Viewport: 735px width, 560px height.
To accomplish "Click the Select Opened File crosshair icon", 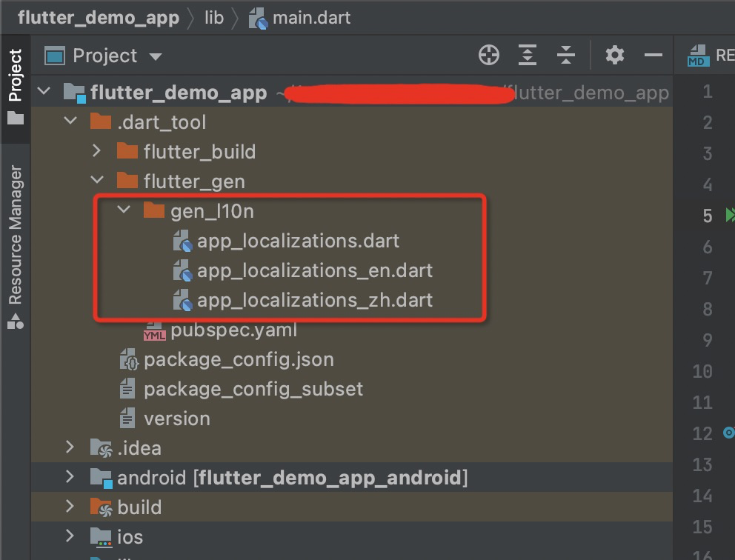I will pyautogui.click(x=489, y=55).
